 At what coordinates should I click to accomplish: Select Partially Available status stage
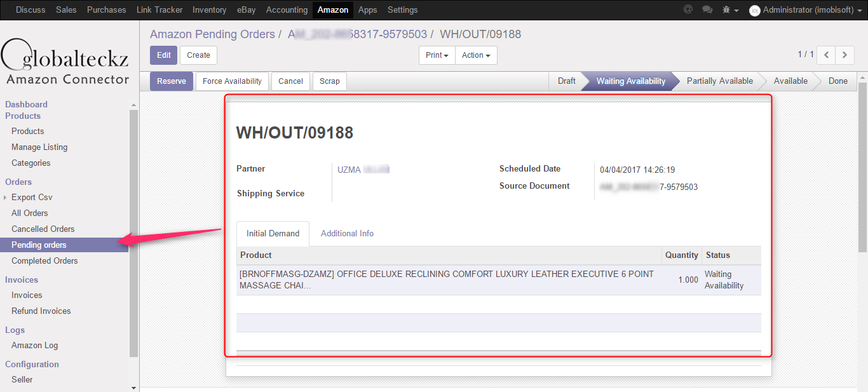coord(719,81)
